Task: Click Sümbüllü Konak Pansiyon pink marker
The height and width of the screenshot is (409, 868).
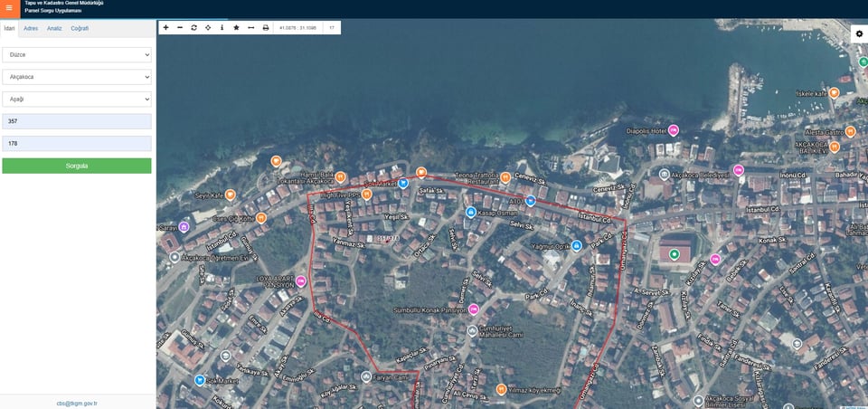Action: click(x=473, y=309)
